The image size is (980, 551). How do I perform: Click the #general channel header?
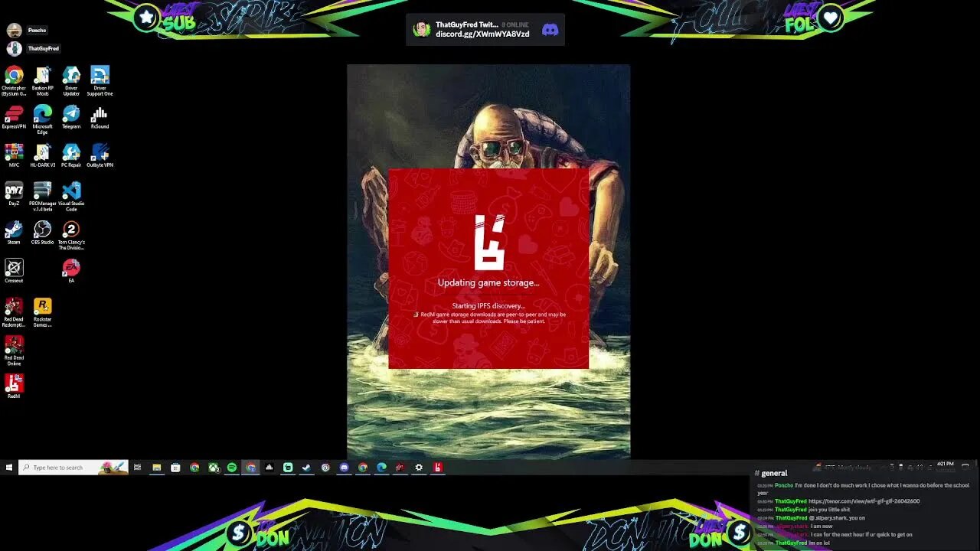click(771, 474)
